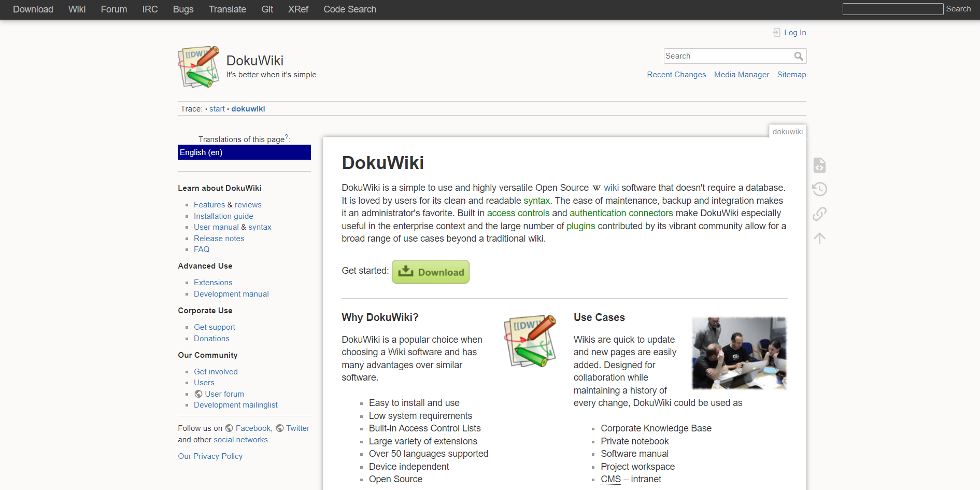Click the Wikipedia W icon before the wiki link
The image size is (980, 490).
(596, 188)
